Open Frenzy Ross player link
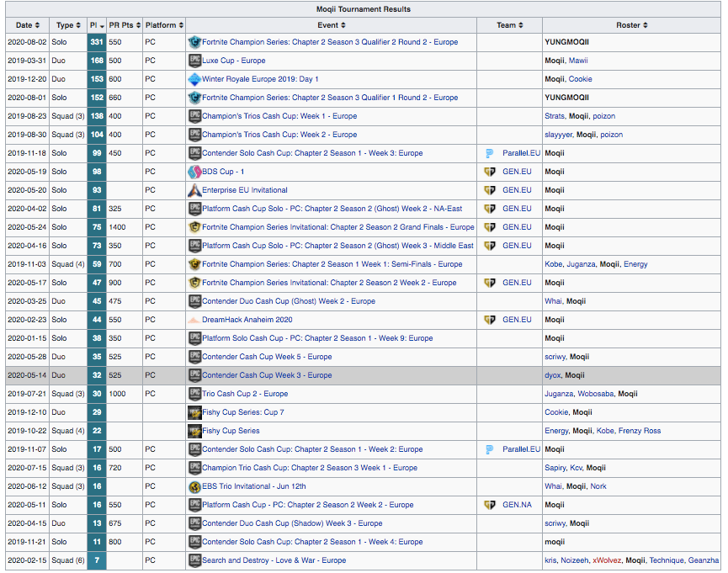This screenshot has width=728, height=573. [x=640, y=431]
